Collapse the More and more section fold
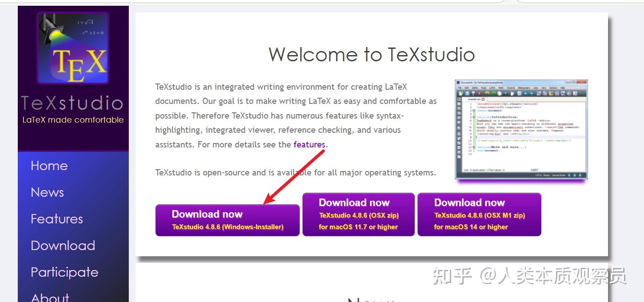This screenshot has height=302, width=644. coord(473,147)
